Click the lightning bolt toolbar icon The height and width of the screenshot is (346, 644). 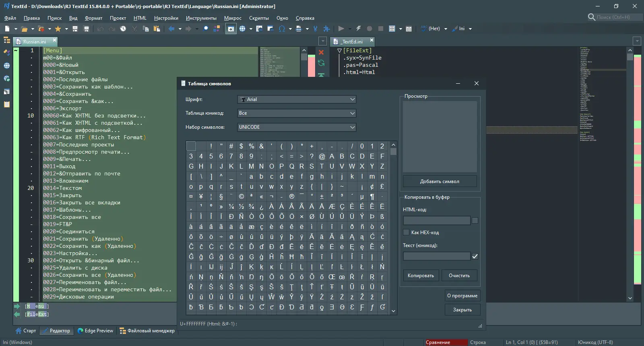point(358,29)
